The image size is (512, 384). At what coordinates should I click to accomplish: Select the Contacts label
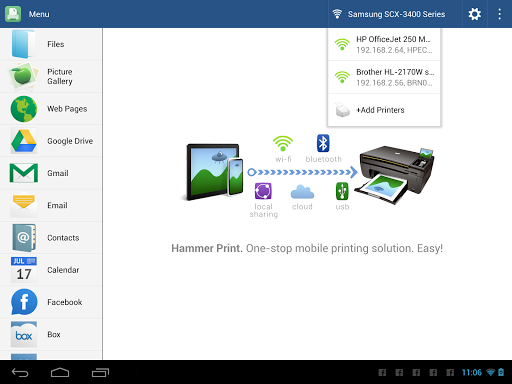click(63, 238)
